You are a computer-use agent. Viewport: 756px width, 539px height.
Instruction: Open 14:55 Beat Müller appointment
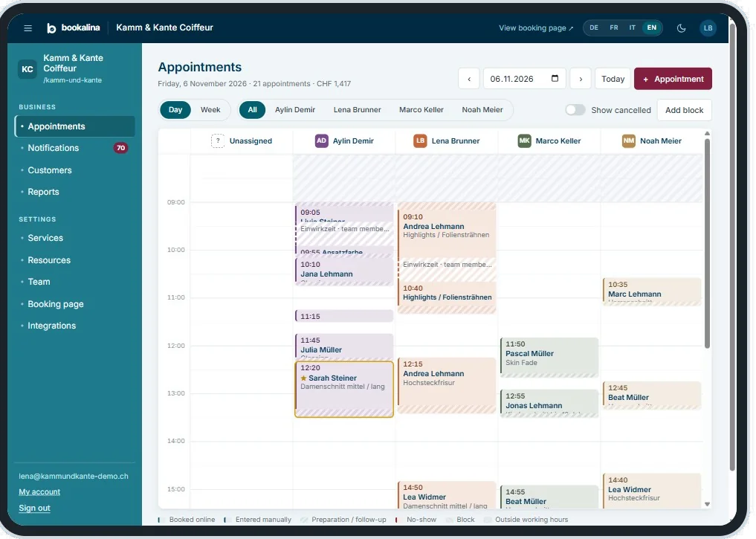pyautogui.click(x=549, y=497)
